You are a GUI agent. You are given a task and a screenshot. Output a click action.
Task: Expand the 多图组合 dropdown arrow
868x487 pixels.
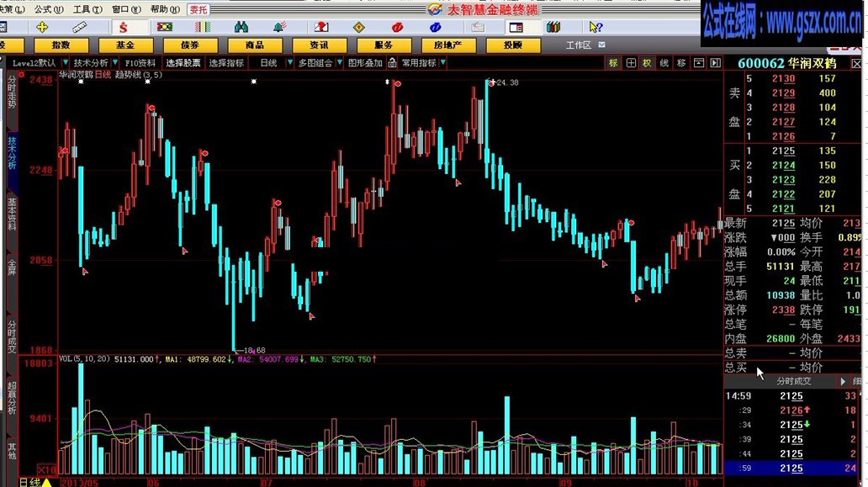point(339,62)
